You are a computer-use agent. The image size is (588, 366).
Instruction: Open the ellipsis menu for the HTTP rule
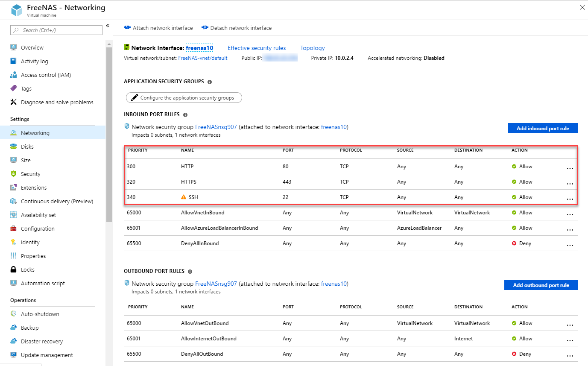pyautogui.click(x=570, y=168)
